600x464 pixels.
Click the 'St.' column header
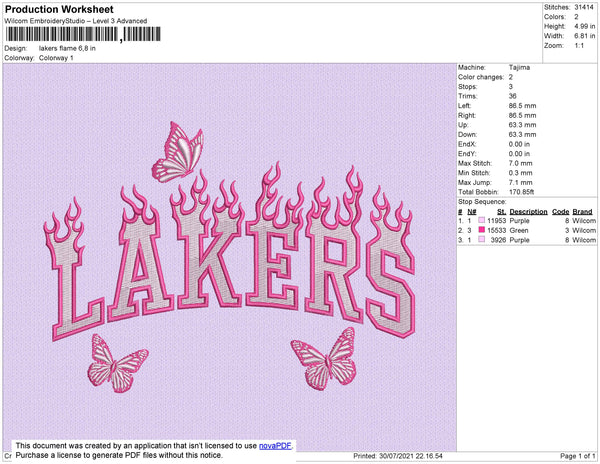[502, 212]
